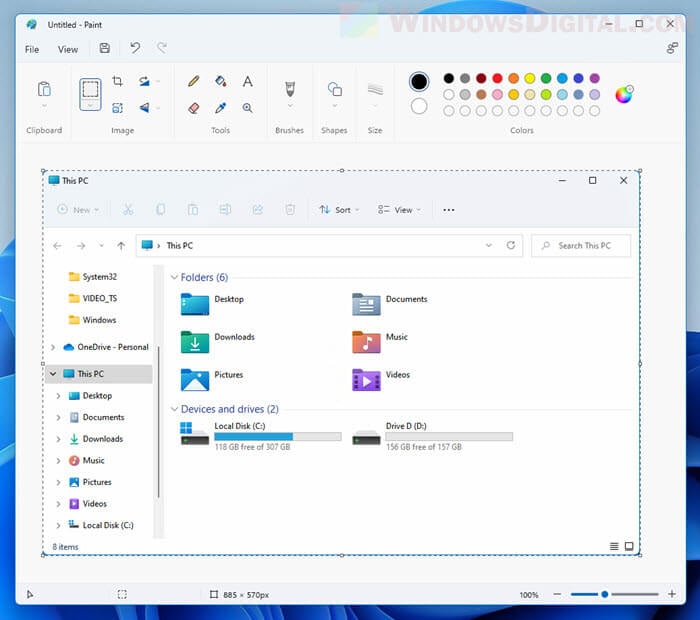Click the This PC address bar path
The height and width of the screenshot is (620, 700).
[179, 246]
